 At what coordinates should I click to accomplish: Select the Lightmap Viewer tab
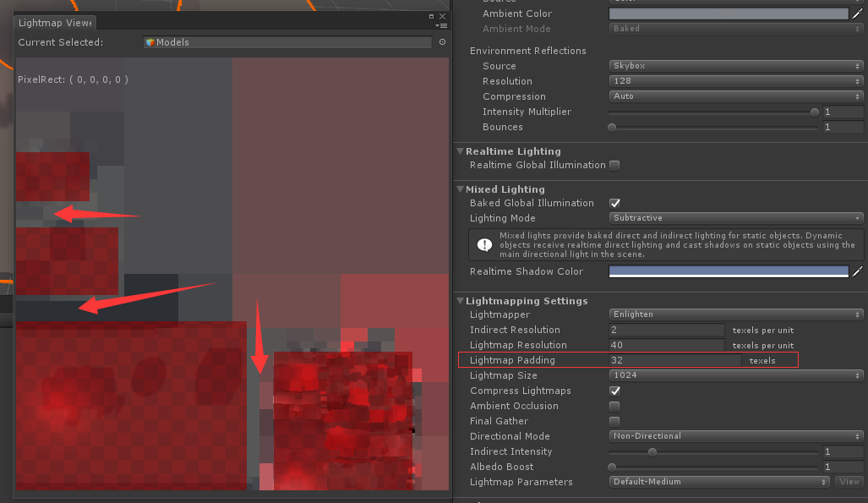[55, 23]
